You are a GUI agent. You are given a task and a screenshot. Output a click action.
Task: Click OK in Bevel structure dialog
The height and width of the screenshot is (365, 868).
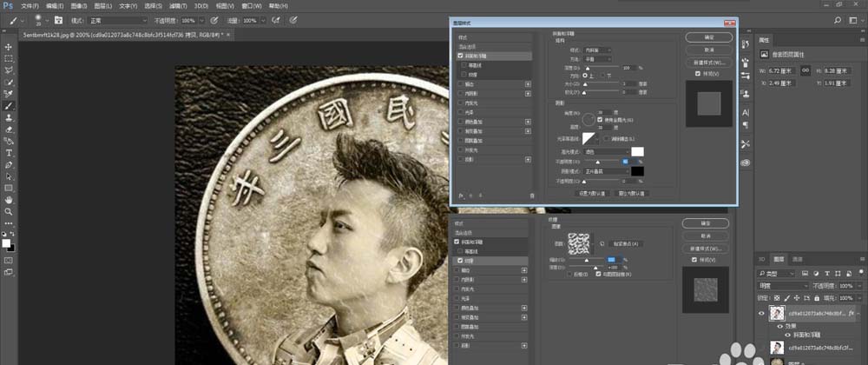click(x=708, y=37)
